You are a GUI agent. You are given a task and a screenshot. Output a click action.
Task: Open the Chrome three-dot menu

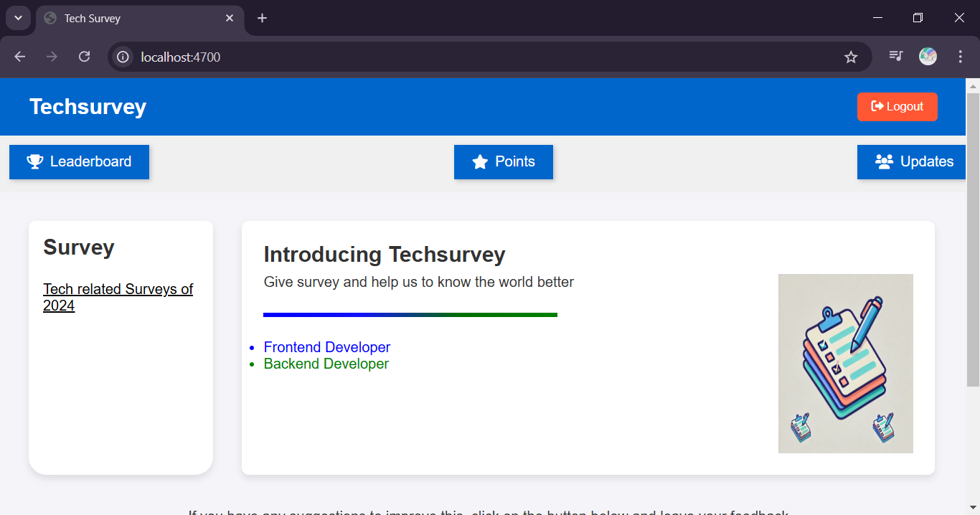click(960, 57)
